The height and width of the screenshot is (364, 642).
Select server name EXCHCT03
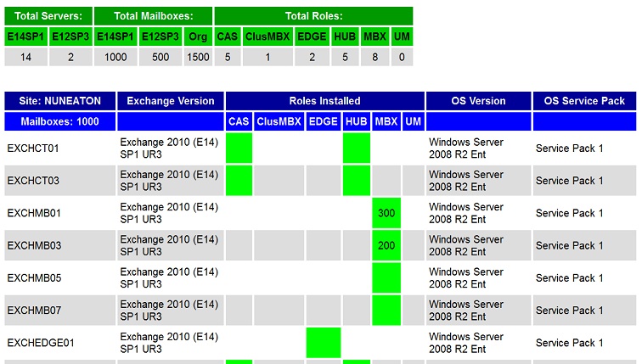(33, 181)
